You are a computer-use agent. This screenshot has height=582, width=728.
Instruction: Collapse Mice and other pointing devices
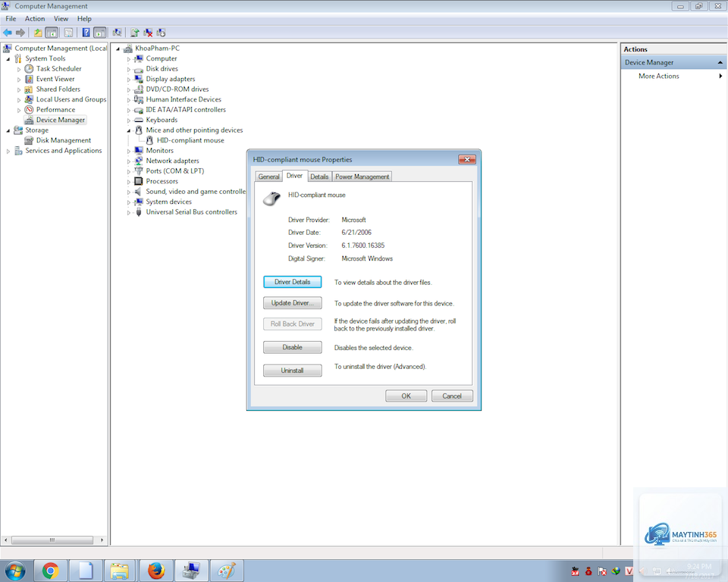[x=129, y=130]
